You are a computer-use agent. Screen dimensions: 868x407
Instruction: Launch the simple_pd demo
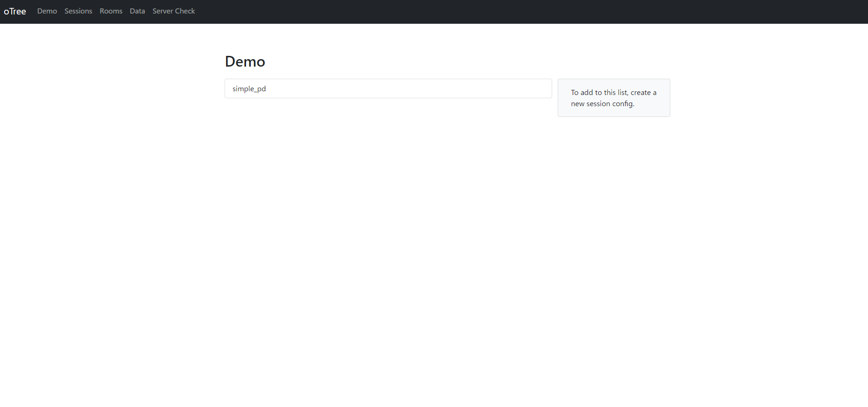coord(249,88)
